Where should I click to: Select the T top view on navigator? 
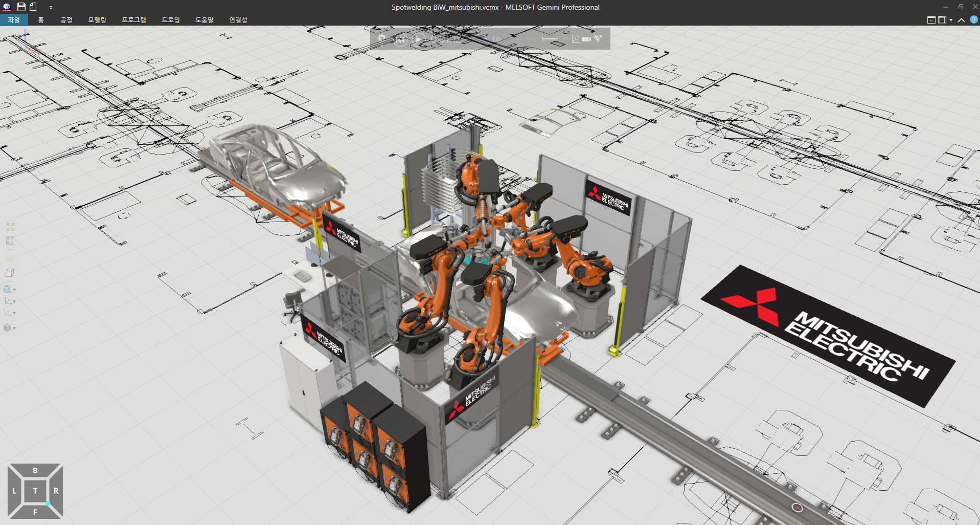tap(35, 491)
